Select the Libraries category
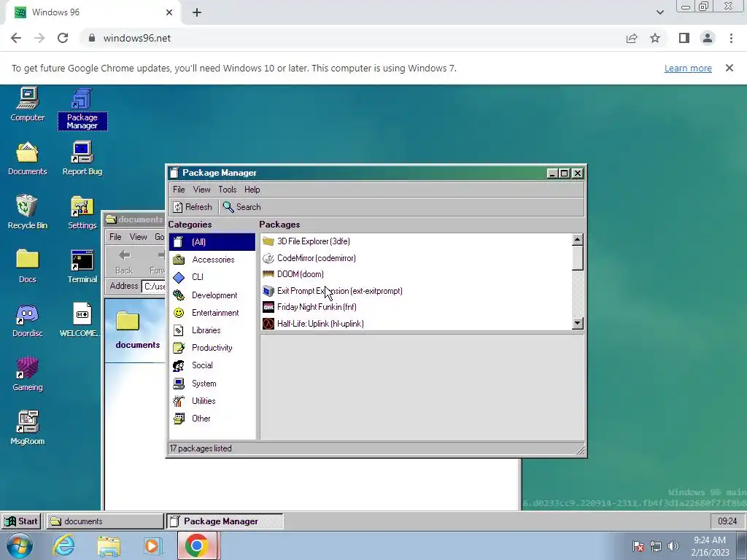This screenshot has width=747, height=560. [x=212, y=330]
